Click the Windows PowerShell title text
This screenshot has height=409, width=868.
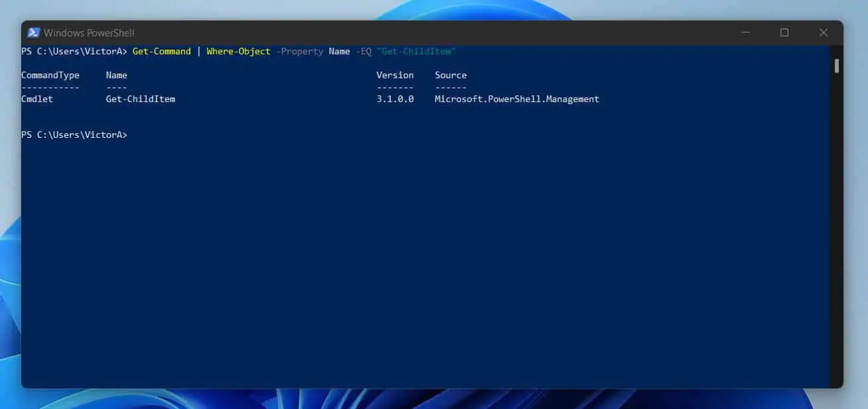(x=89, y=32)
